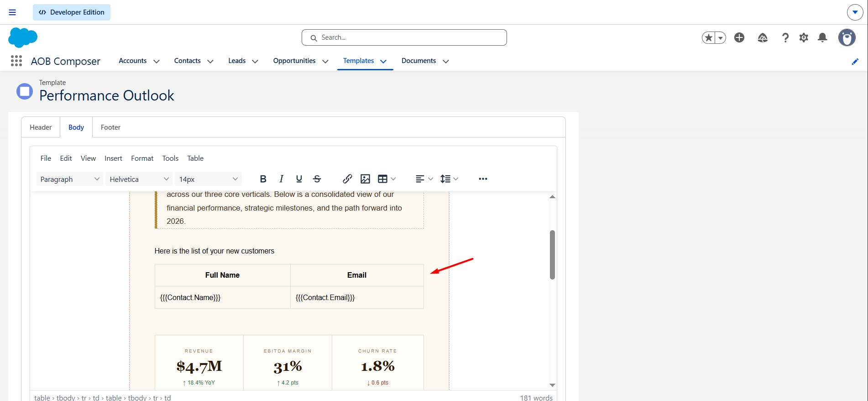Click the editor vertical scrollbar thumb
The height and width of the screenshot is (401, 868).
[x=552, y=254]
